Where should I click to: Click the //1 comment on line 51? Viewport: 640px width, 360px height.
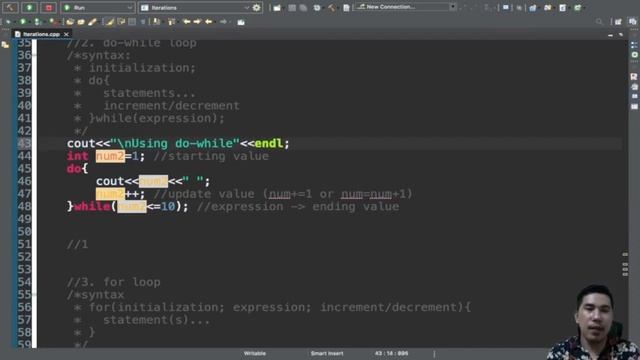pyautogui.click(x=78, y=244)
